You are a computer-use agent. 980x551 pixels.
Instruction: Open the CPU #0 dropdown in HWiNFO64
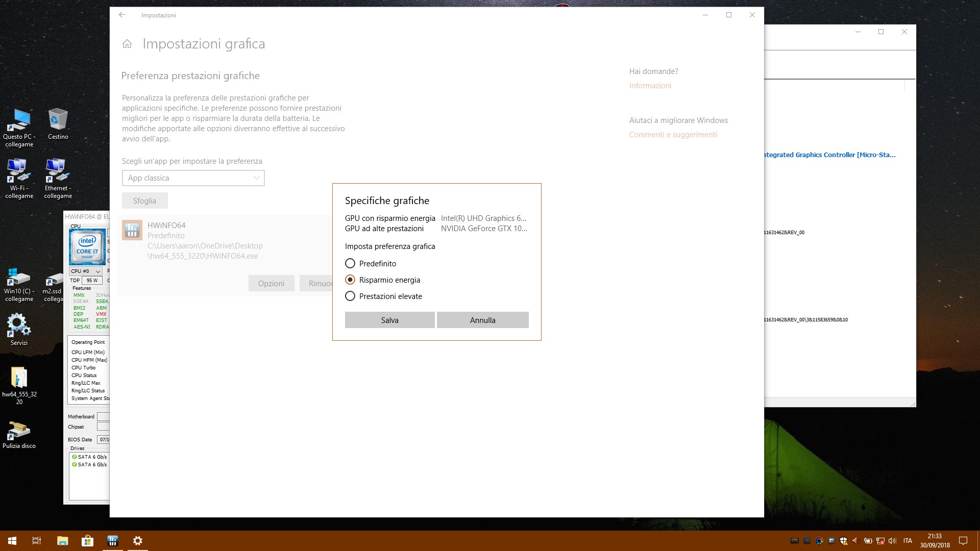pos(85,271)
